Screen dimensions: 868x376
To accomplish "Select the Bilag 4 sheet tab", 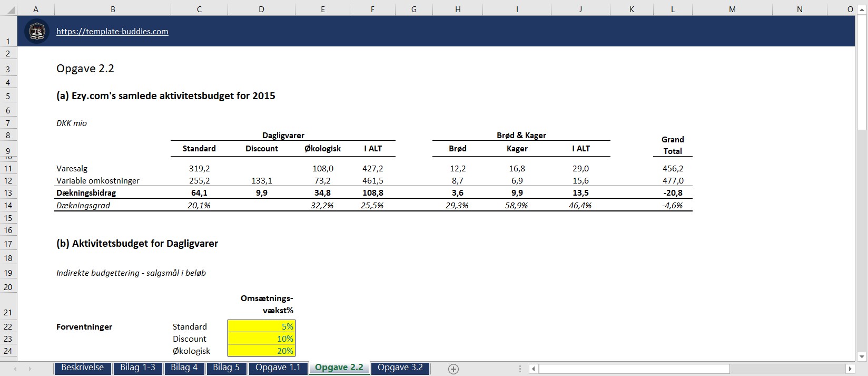I will (x=184, y=368).
